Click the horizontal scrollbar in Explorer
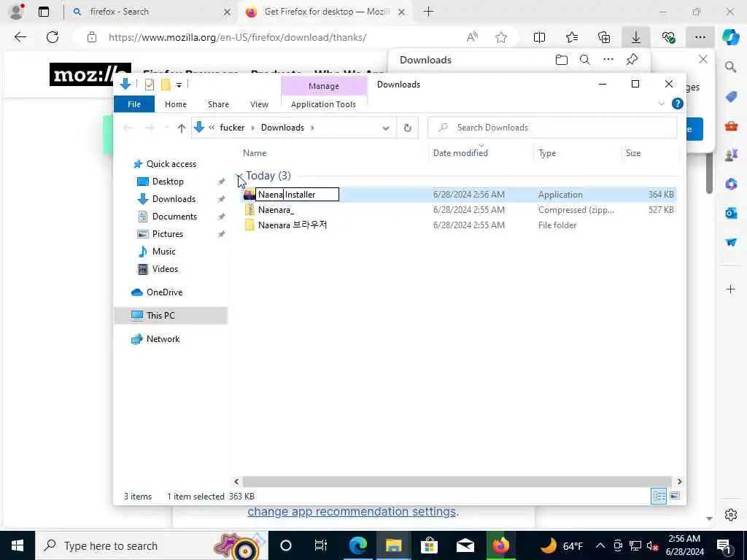Viewport: 747px width, 560px height. (x=457, y=482)
